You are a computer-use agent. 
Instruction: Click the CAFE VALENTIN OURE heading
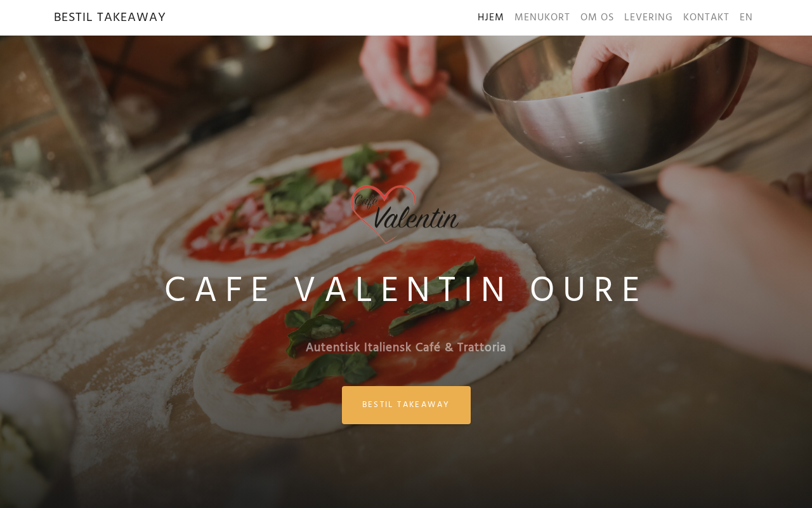tap(405, 290)
